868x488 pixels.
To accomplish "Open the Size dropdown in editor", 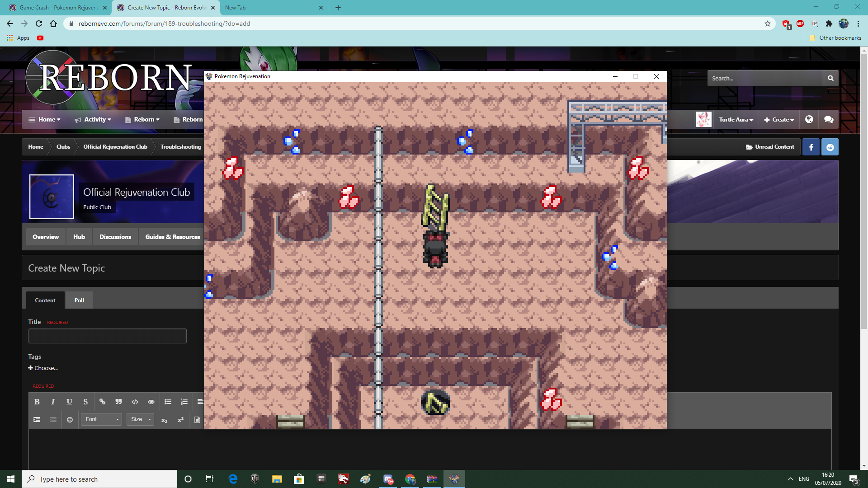I will pyautogui.click(x=140, y=419).
